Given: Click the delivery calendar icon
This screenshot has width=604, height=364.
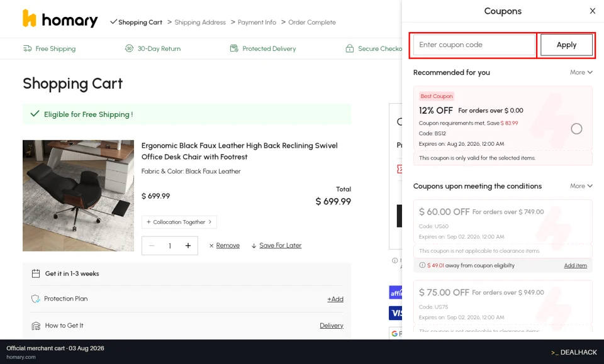Looking at the screenshot, I should 36,273.
